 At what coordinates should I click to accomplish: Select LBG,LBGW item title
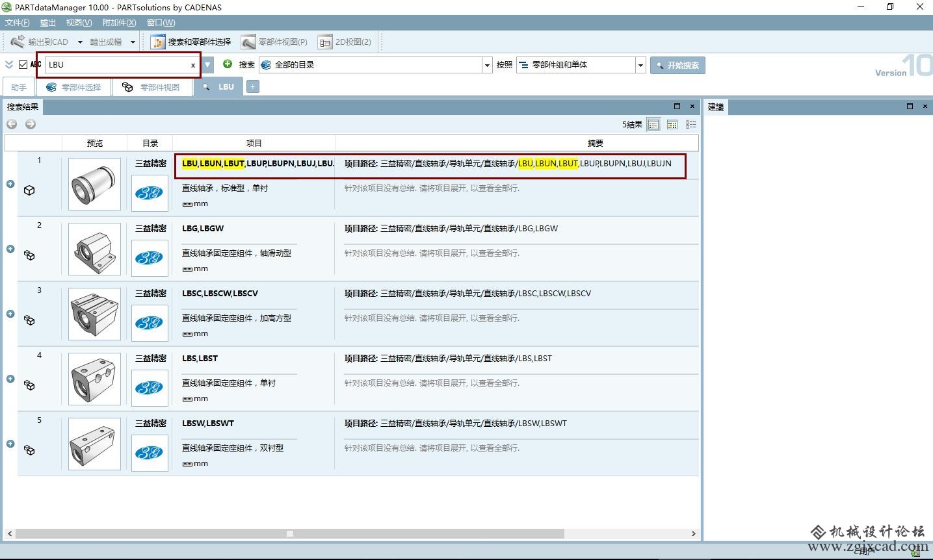point(203,228)
